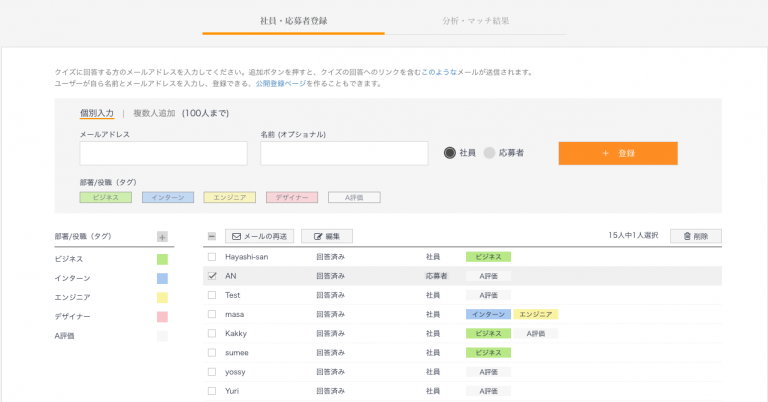Click the name sumee in the list
Screen dimensions: 768x402
237,353
